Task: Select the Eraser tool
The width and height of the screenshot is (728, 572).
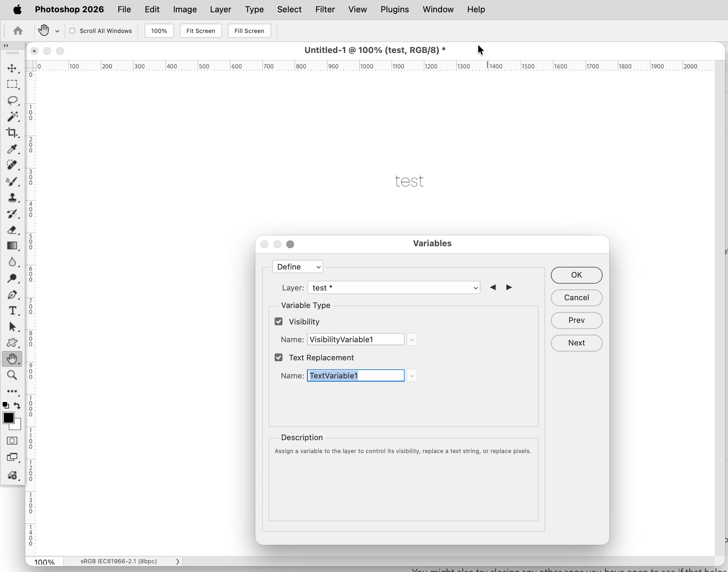Action: [x=12, y=230]
